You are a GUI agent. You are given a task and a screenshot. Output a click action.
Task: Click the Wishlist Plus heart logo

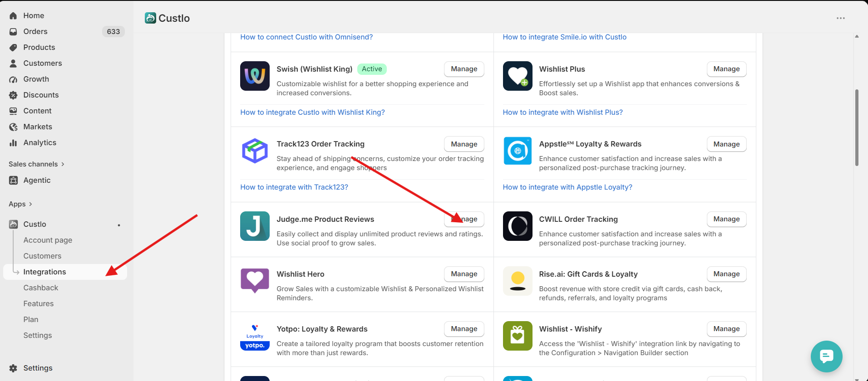[x=518, y=76]
